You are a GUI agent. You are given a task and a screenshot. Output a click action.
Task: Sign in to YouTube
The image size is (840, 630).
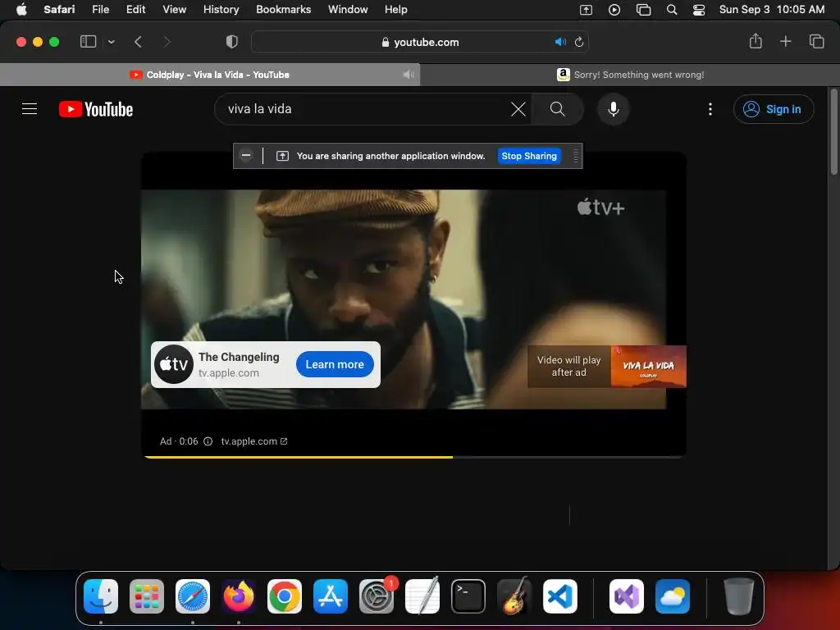click(773, 109)
